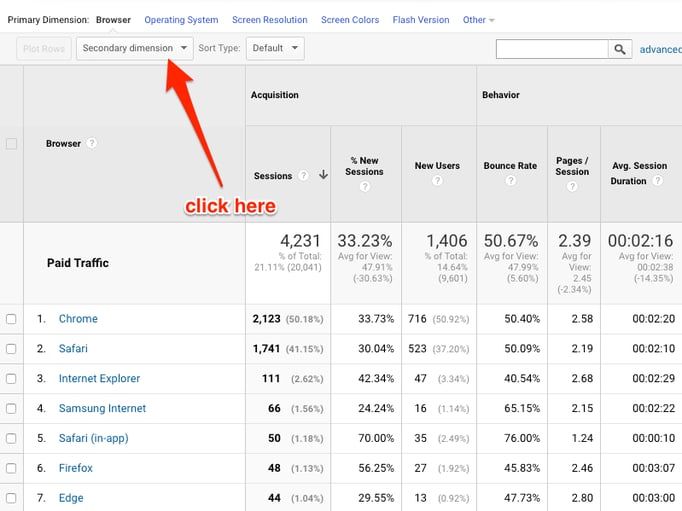Screen dimensions: 682x511
Task: Check the Chrome row checkbox
Action: pos(11,319)
